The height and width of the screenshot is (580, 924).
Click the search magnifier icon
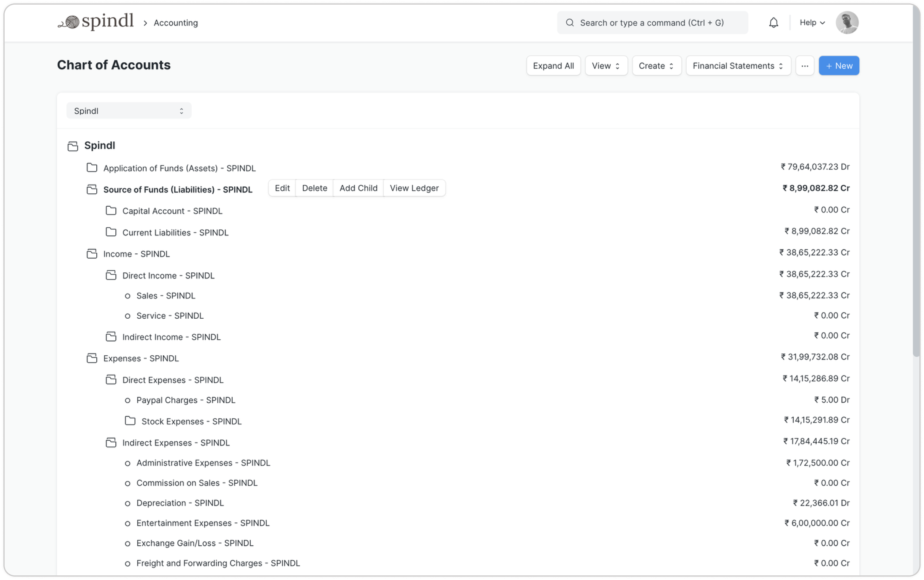pyautogui.click(x=570, y=23)
